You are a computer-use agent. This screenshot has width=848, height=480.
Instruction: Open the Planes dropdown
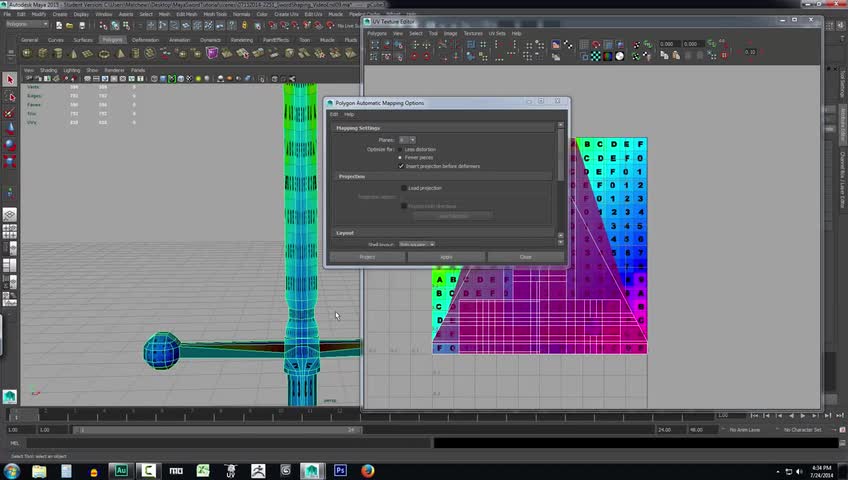tap(407, 140)
